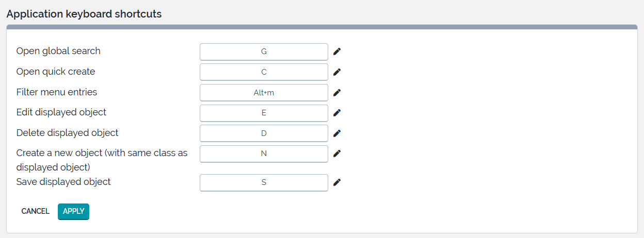
Task: Click pencil icon for Save displayed object
Action: pyautogui.click(x=337, y=182)
